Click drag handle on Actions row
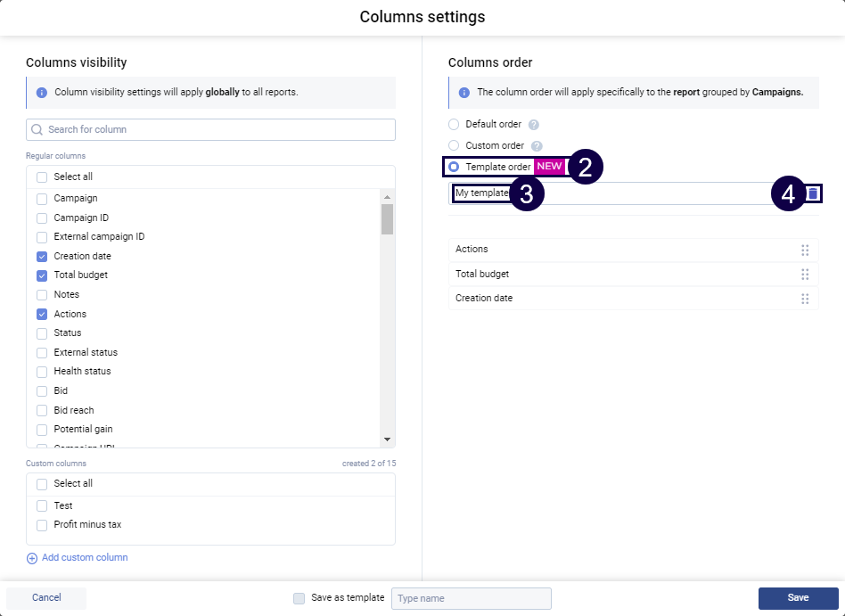 805,251
